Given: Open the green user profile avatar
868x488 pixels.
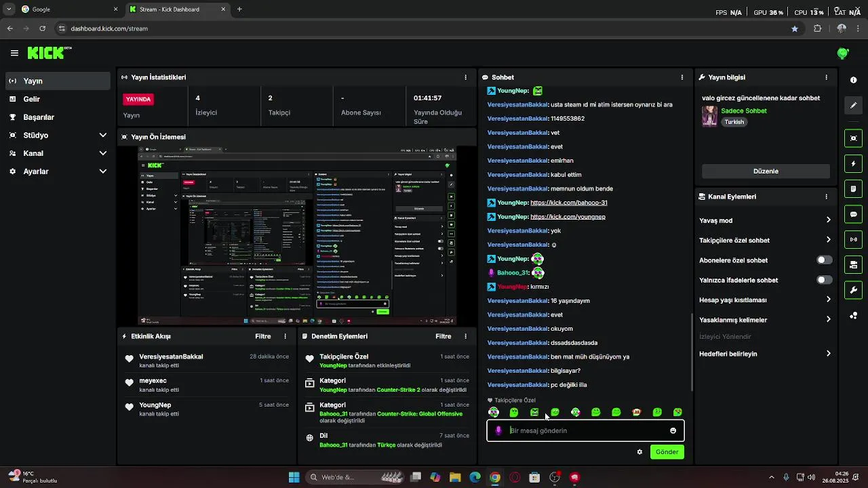Looking at the screenshot, I should tap(843, 53).
